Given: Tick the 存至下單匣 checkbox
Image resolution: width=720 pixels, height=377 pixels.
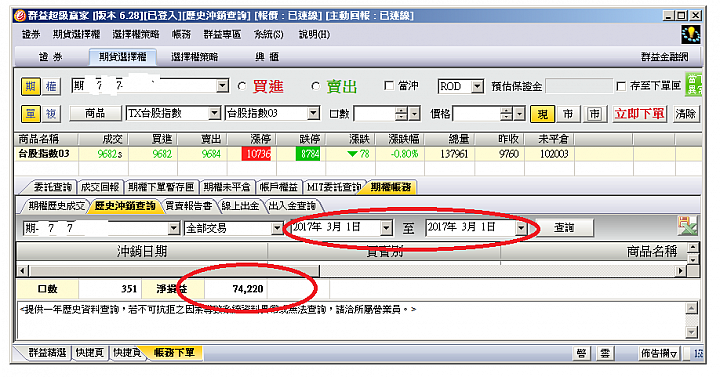Looking at the screenshot, I should (621, 86).
